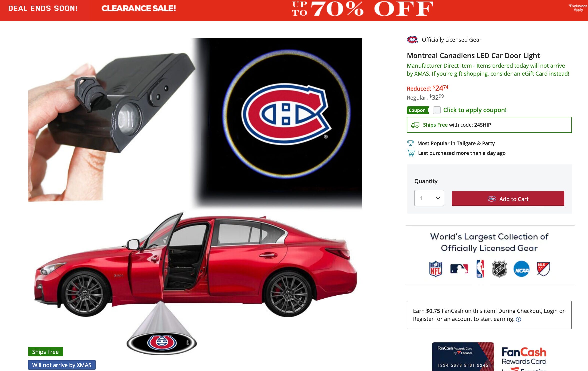Click the MLB league logo
The width and height of the screenshot is (588, 371).
point(459,269)
